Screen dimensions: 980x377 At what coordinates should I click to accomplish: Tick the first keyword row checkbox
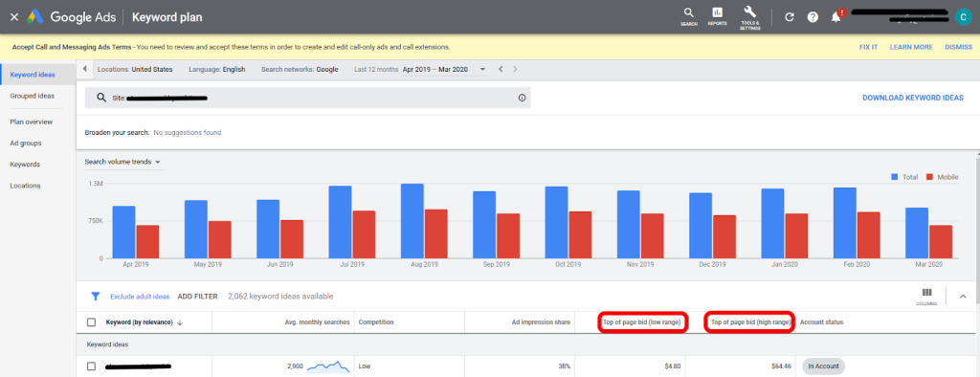tap(91, 366)
